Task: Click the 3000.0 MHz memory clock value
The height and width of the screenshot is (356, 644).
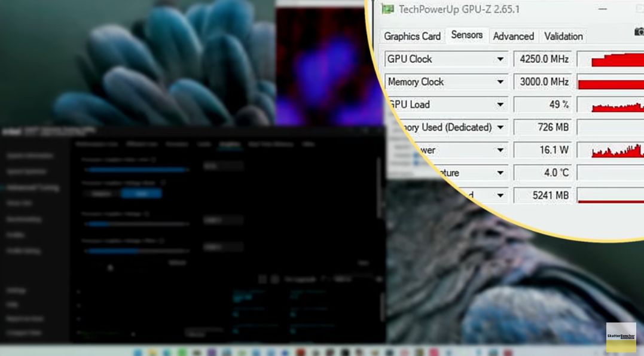Action: point(542,82)
